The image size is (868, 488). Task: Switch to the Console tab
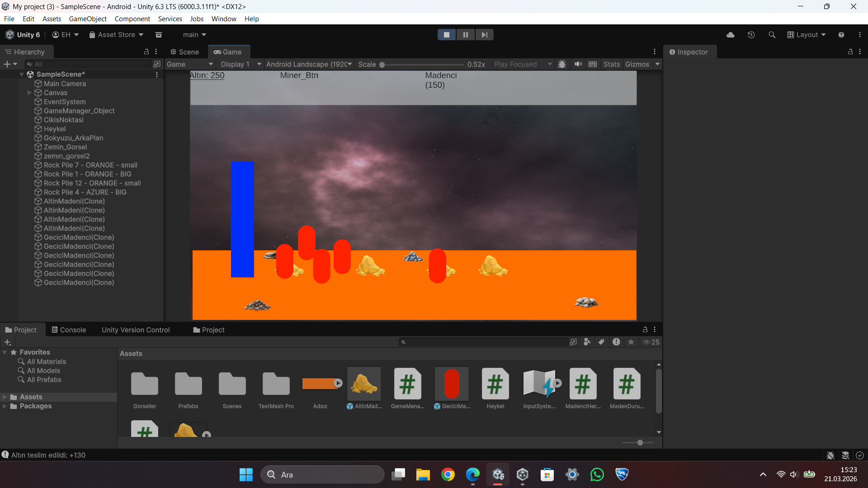point(69,330)
